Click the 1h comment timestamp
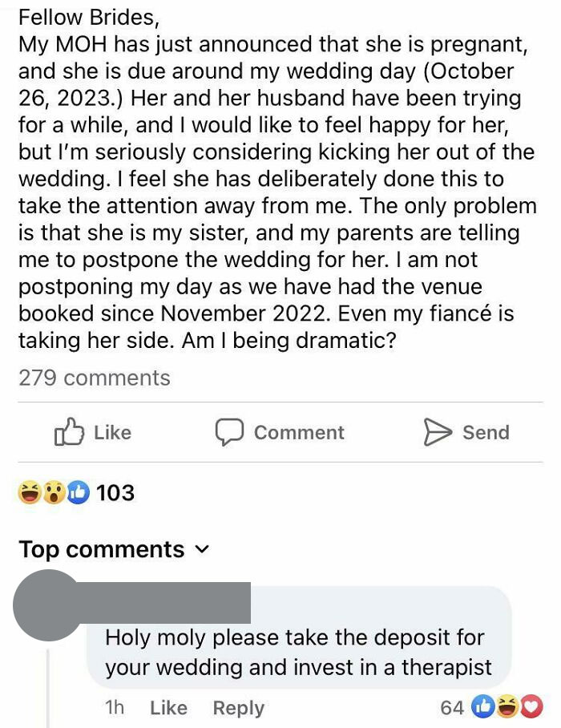Viewport: 561px width, 728px height. click(113, 707)
